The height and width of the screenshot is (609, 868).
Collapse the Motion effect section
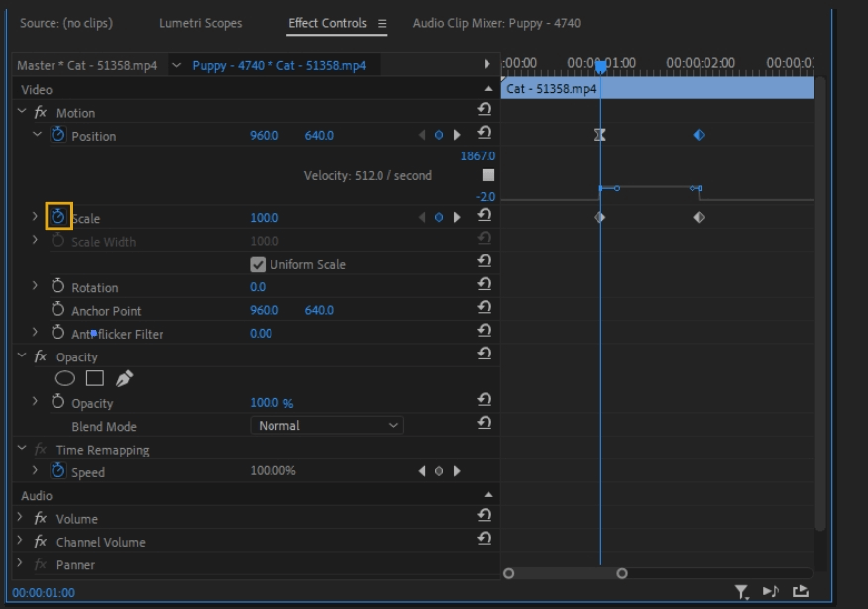pos(22,112)
